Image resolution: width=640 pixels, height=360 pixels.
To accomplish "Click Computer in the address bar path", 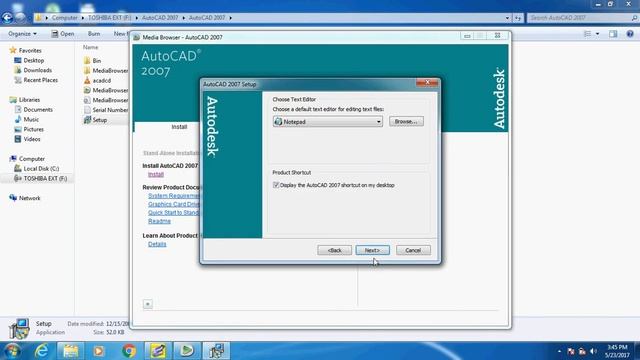I will [64, 18].
